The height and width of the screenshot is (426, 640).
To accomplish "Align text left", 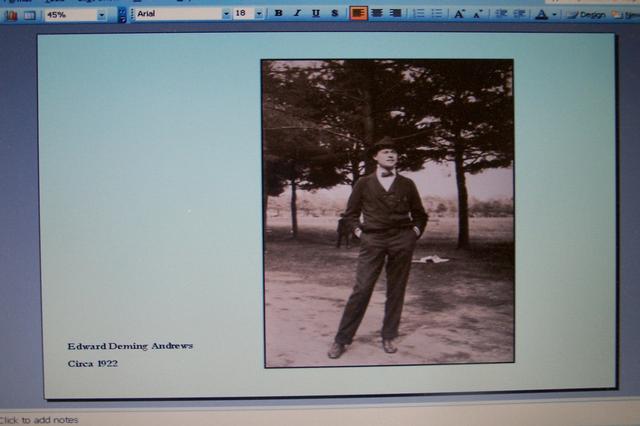I will (358, 13).
